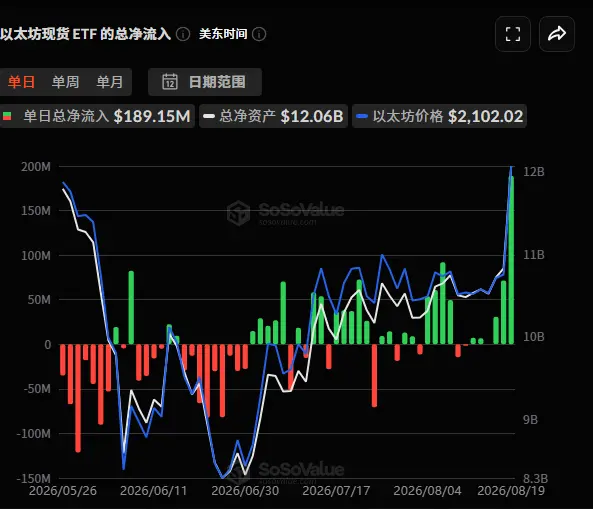Click the 2026/06/30 x-axis date
This screenshot has height=509, width=593.
[245, 491]
